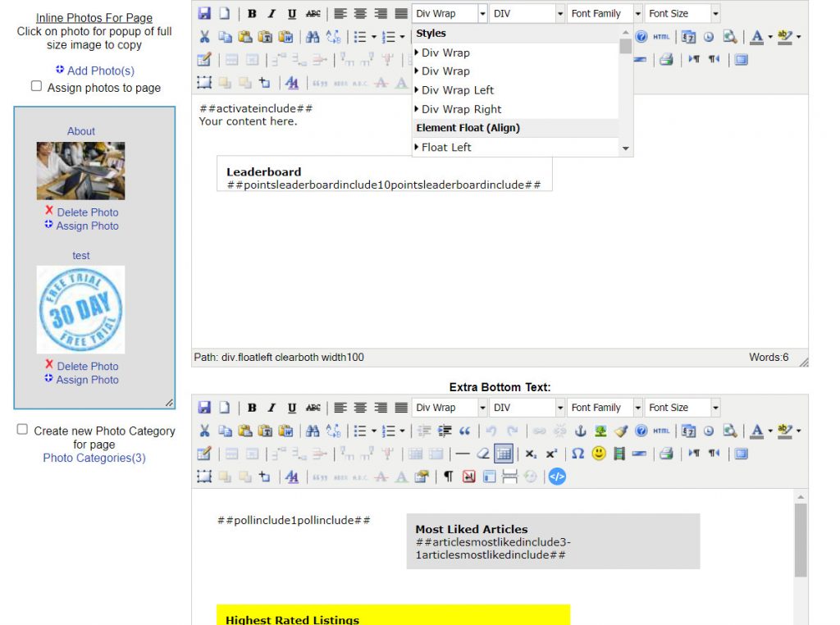Open special character Omega icon in bottom editor
The image size is (840, 625).
pyautogui.click(x=578, y=454)
